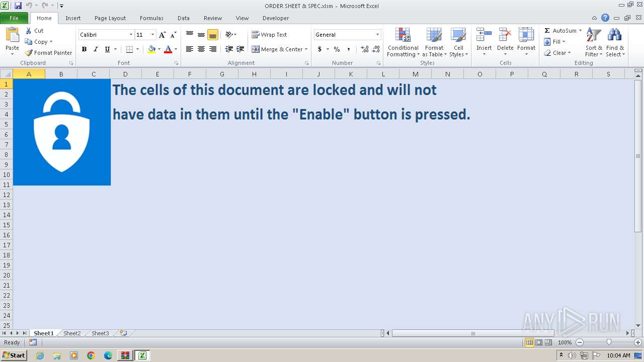Open the Clear eraser menu
This screenshot has height=362, width=644.
click(557, 53)
